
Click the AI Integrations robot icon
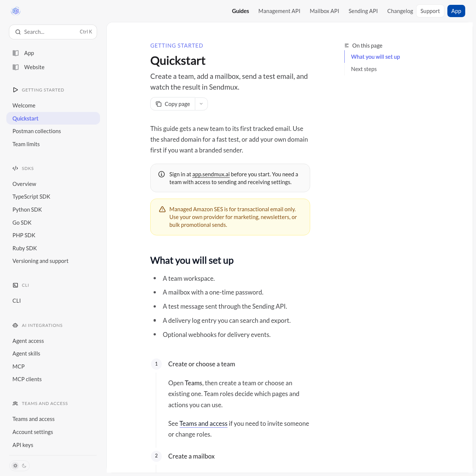click(x=15, y=325)
